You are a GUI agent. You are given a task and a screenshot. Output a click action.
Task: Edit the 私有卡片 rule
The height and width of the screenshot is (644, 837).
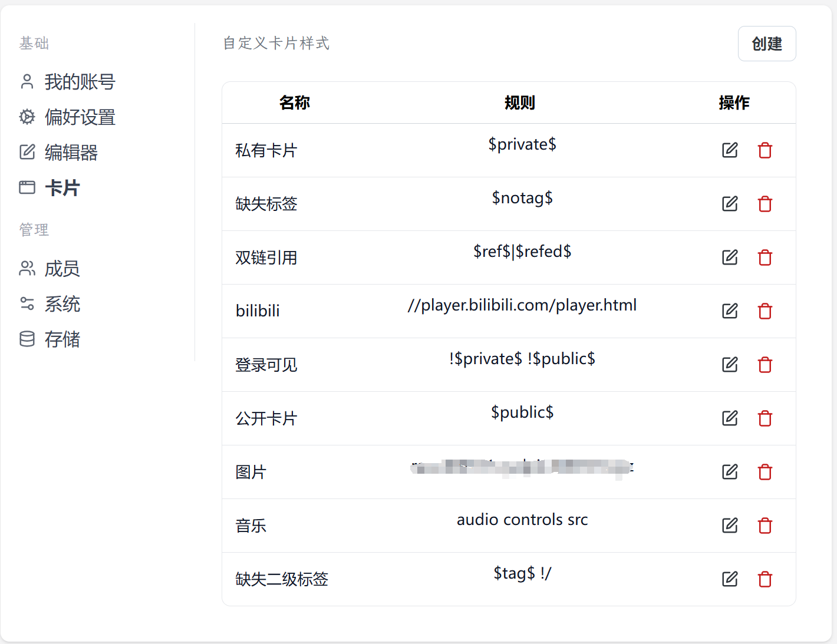click(730, 150)
